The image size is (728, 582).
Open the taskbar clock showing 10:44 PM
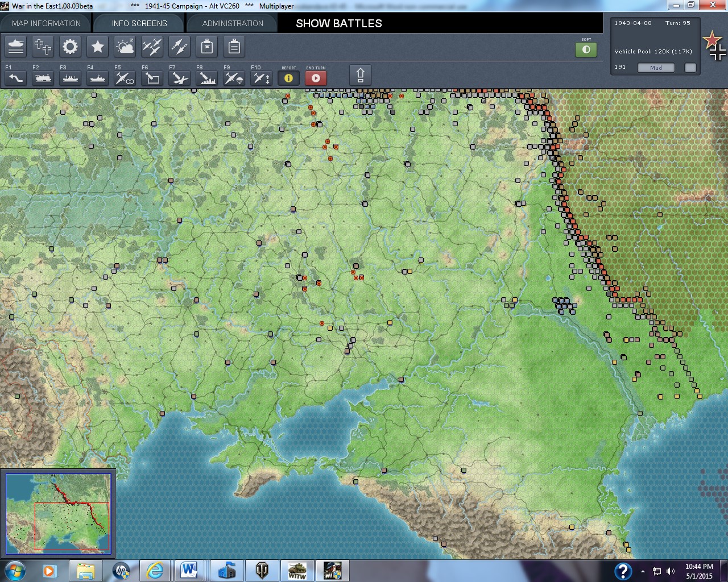699,571
